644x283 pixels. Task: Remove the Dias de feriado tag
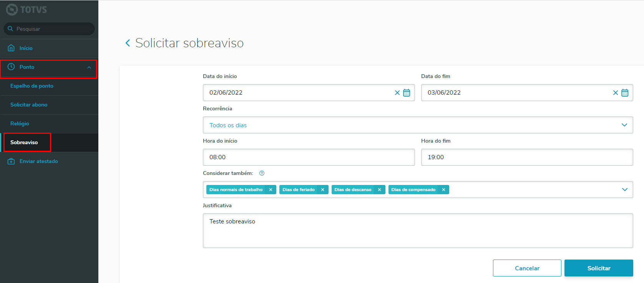tap(323, 190)
